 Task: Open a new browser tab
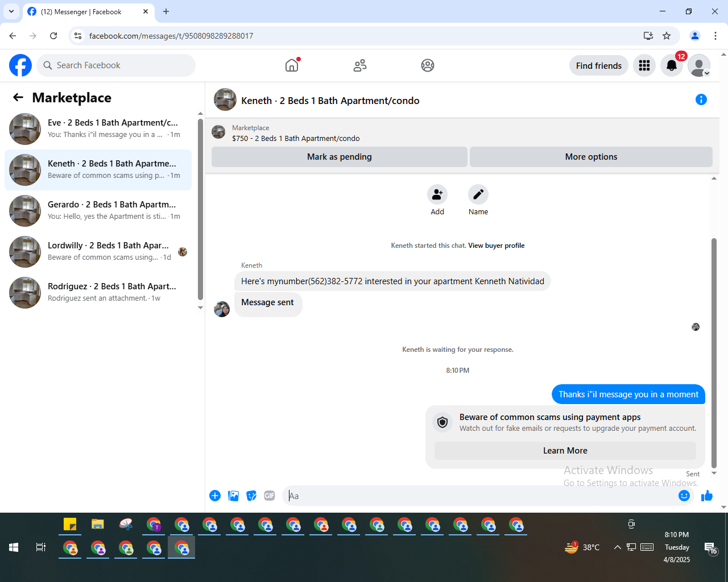166,11
